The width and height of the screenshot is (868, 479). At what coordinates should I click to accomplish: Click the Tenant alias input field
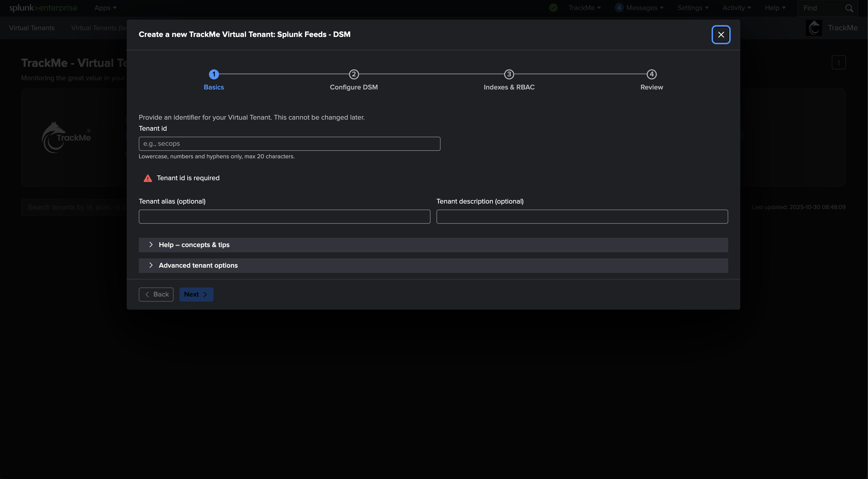[284, 217]
